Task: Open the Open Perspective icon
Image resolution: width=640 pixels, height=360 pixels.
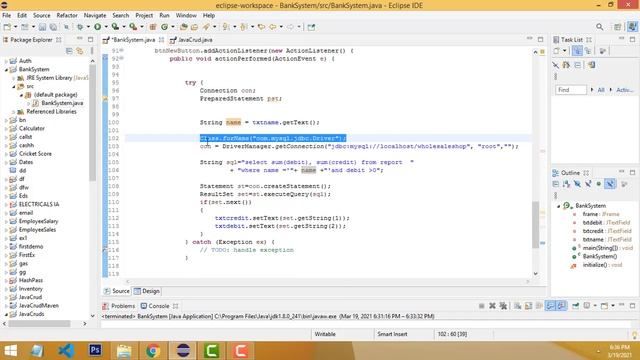Action: 618,27
